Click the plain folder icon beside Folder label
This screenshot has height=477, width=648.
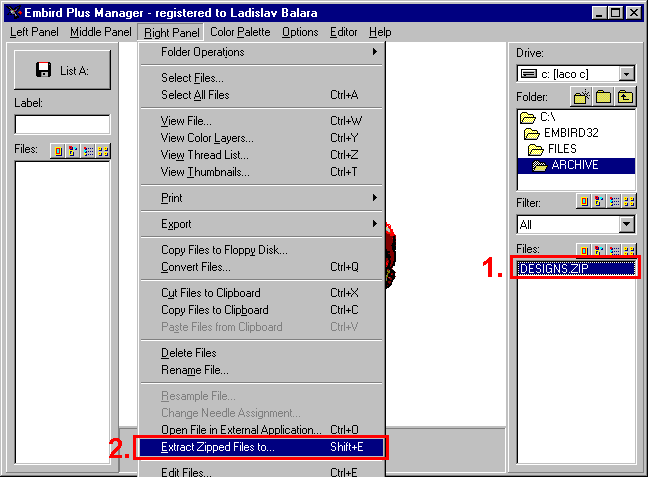[x=603, y=97]
